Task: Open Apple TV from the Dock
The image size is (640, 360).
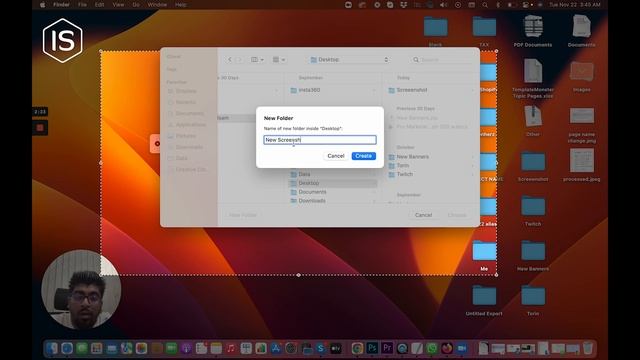Action: pos(336,348)
